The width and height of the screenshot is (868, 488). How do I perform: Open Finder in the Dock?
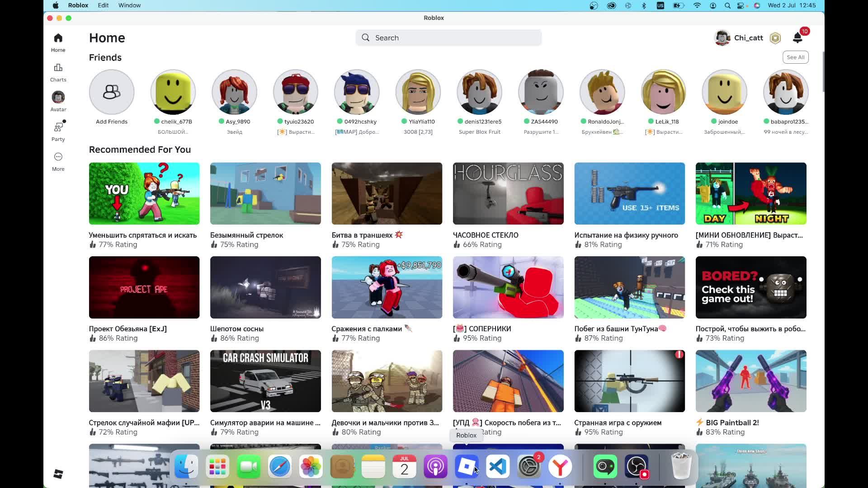point(186,466)
